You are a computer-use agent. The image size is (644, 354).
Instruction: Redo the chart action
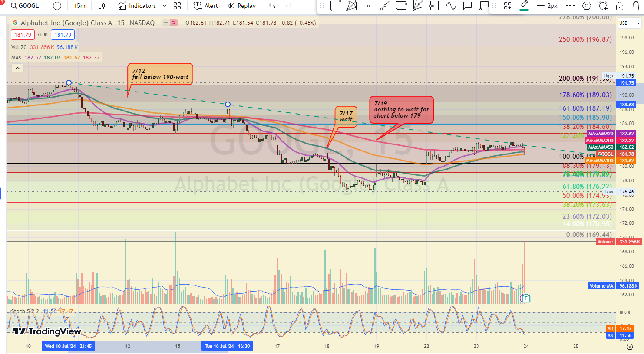[x=288, y=6]
